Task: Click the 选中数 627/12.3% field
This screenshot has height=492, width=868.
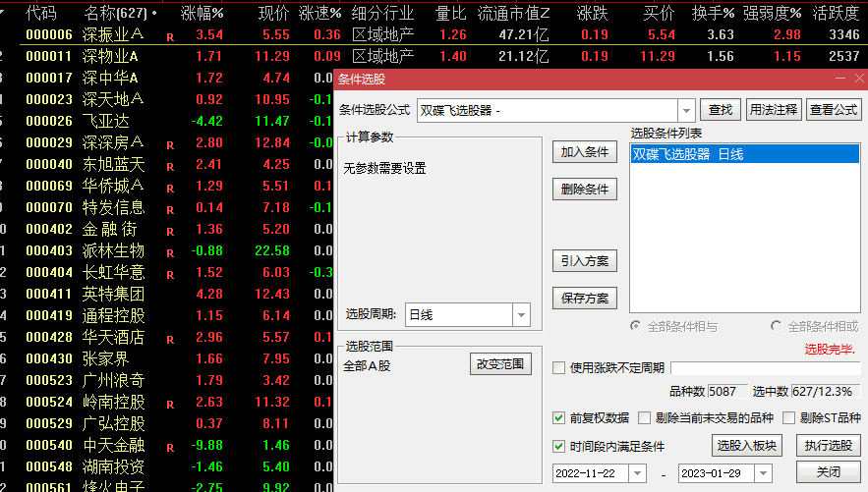Action: click(825, 392)
